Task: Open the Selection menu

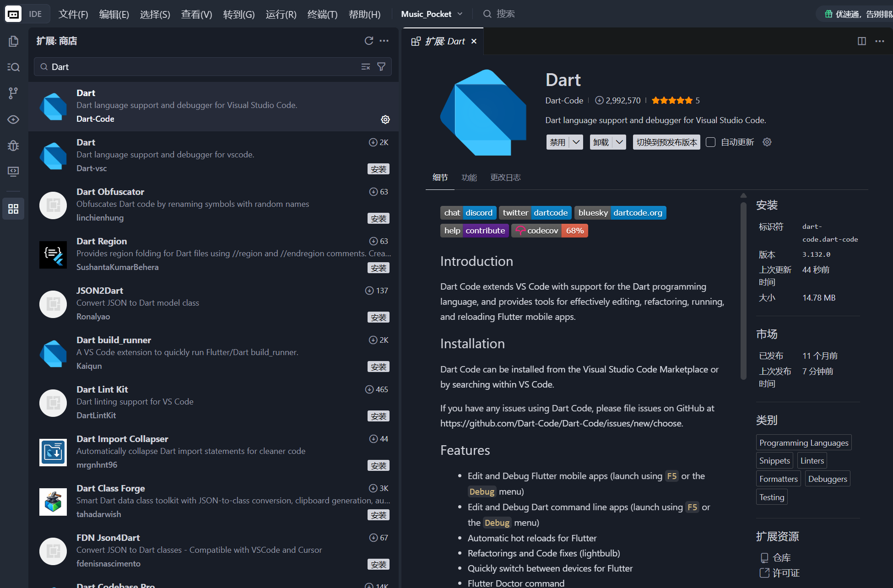Action: (x=155, y=14)
